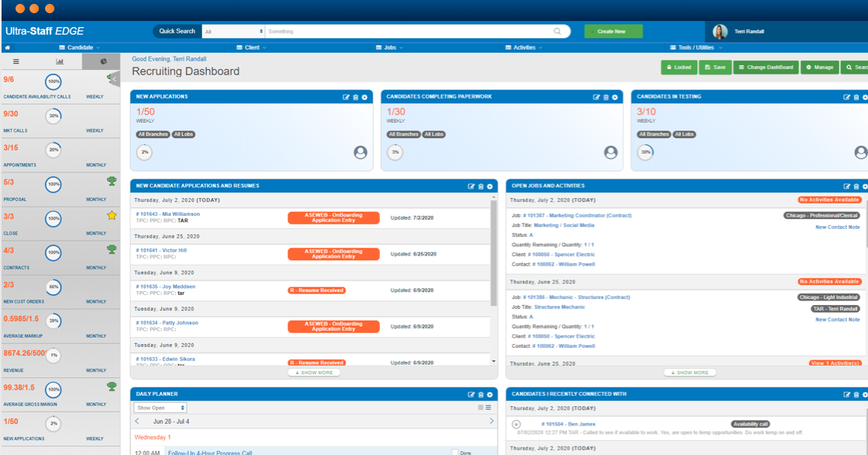Delete the Candidates Completing Paperwork widget

(605, 97)
